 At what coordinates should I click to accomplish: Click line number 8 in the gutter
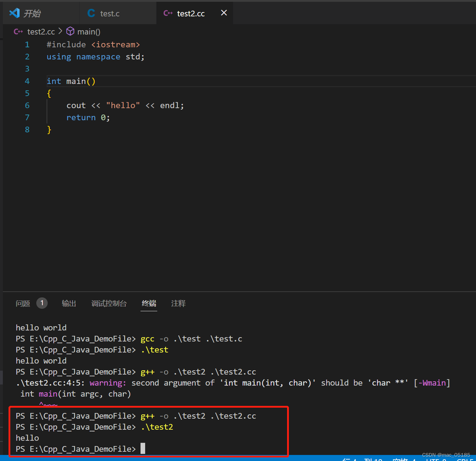(x=27, y=130)
